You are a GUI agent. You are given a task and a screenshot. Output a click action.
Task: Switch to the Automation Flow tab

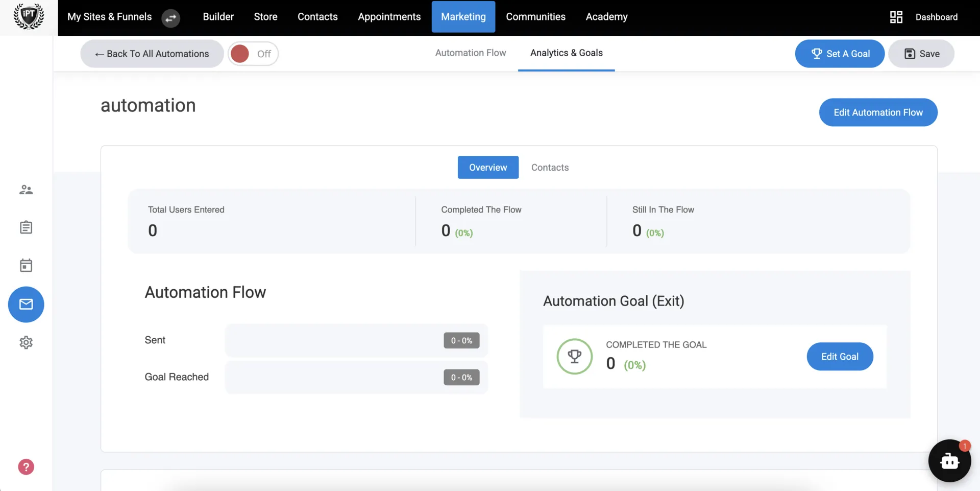tap(471, 53)
